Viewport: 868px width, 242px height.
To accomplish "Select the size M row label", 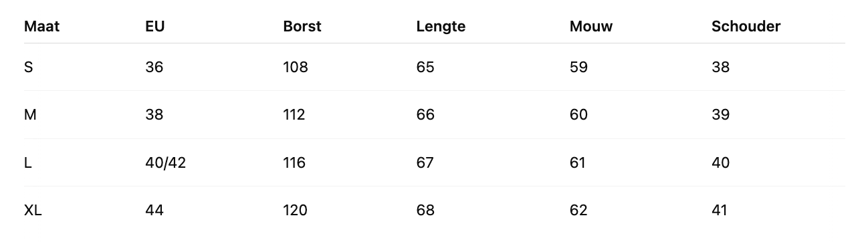I will pos(30,115).
